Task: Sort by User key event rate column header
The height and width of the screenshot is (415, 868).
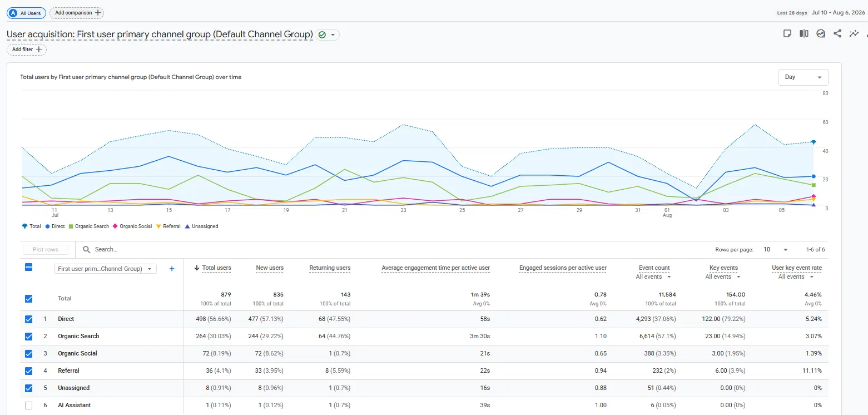Action: [x=797, y=268]
